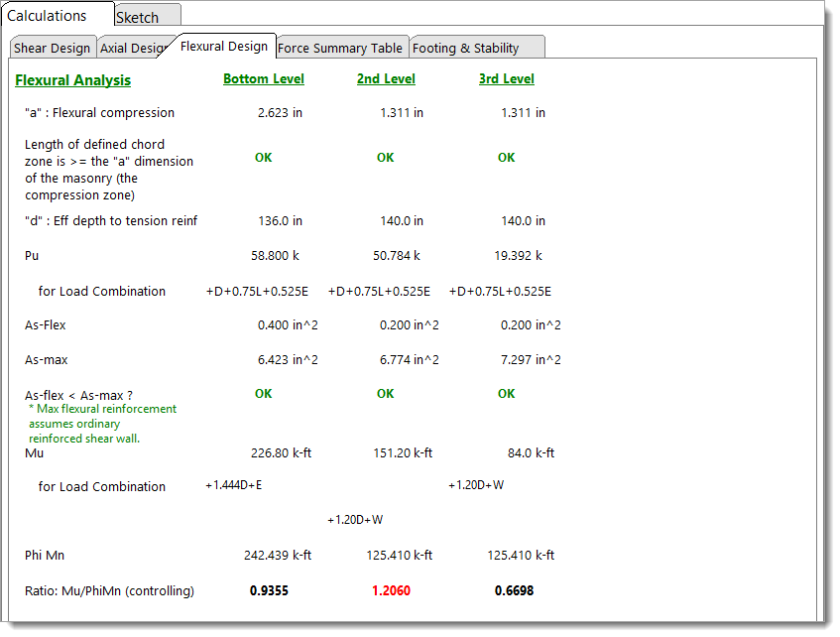
Task: Click the 3rd Level column header
Action: 506,79
